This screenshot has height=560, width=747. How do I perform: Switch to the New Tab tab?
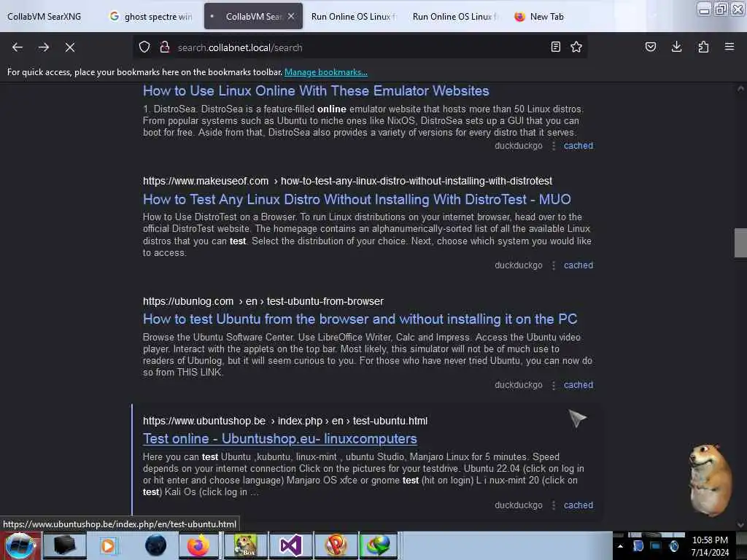(555, 16)
